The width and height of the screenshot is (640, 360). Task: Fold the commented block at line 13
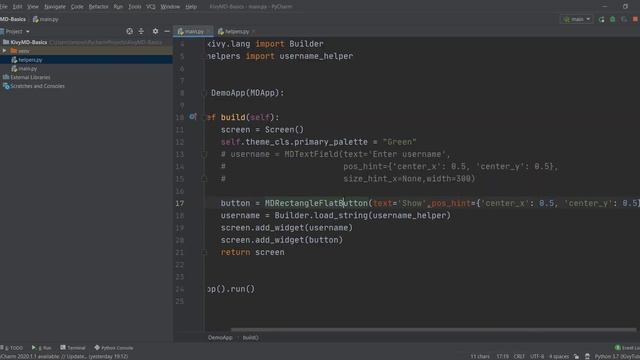[204, 154]
